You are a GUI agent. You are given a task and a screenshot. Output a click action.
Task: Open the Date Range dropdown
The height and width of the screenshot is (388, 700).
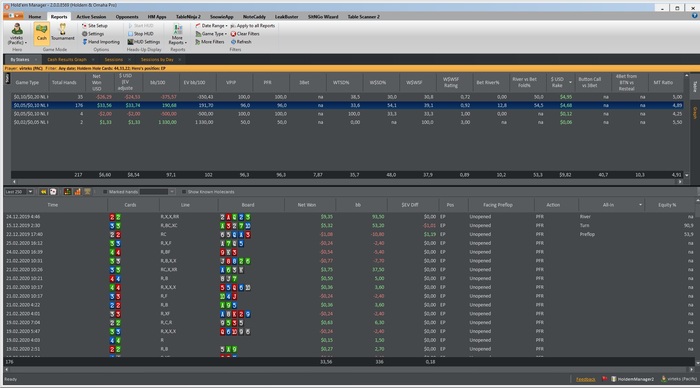(x=212, y=26)
